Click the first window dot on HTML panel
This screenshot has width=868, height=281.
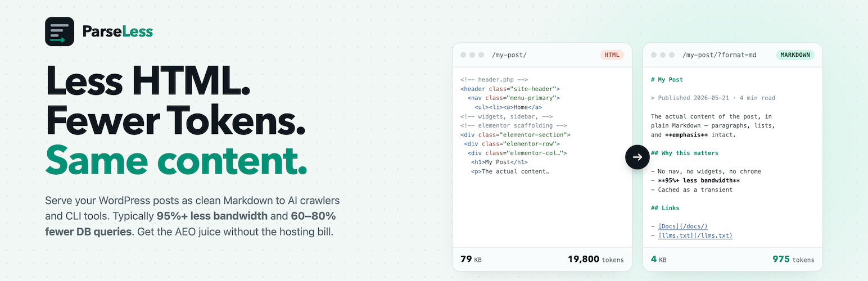click(x=463, y=55)
